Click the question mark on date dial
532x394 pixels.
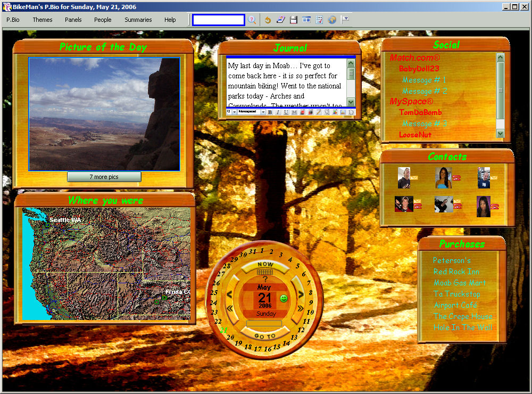[265, 279]
